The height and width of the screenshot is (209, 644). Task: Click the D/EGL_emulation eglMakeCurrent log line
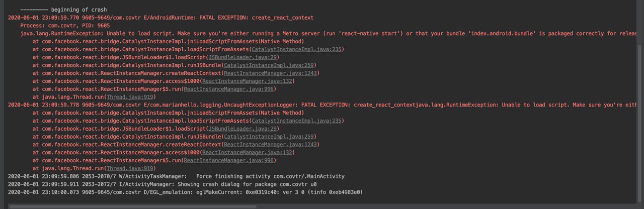[x=185, y=192]
